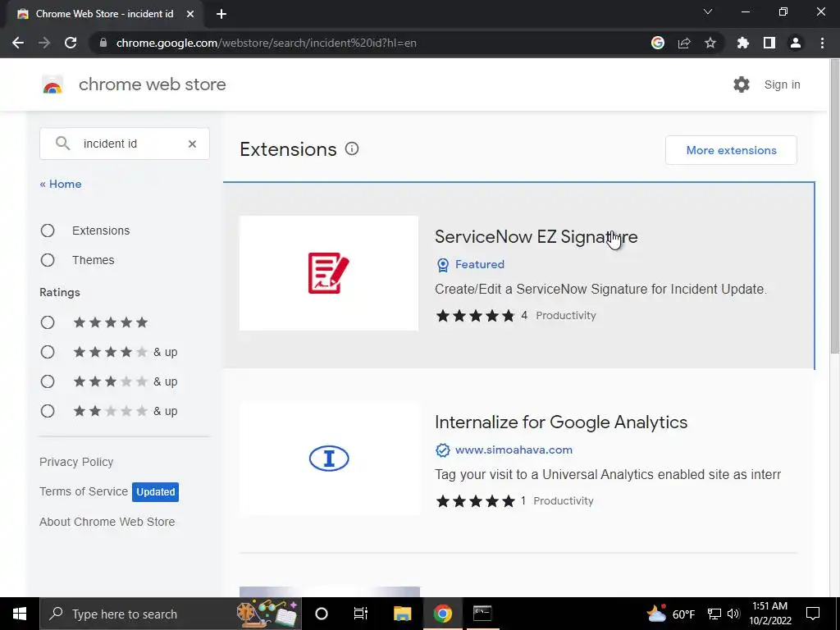This screenshot has width=840, height=630.
Task: Open the Terms of Service link
Action: click(x=84, y=491)
